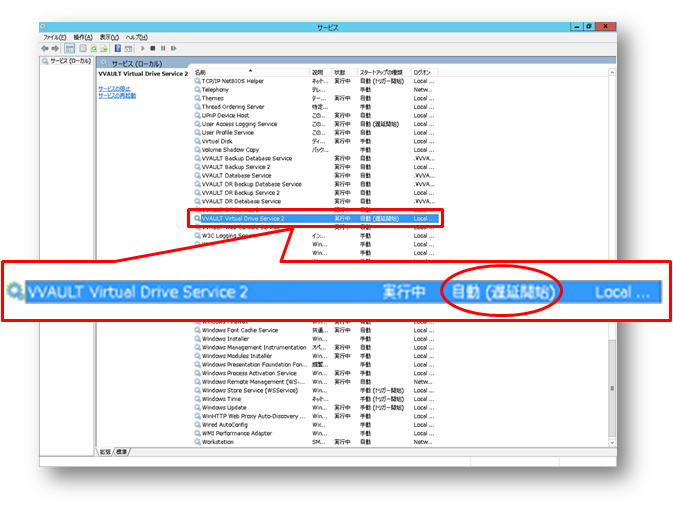This screenshot has height=509, width=673.
Task: Toggle the show/hide console tree icon
Action: coord(70,48)
